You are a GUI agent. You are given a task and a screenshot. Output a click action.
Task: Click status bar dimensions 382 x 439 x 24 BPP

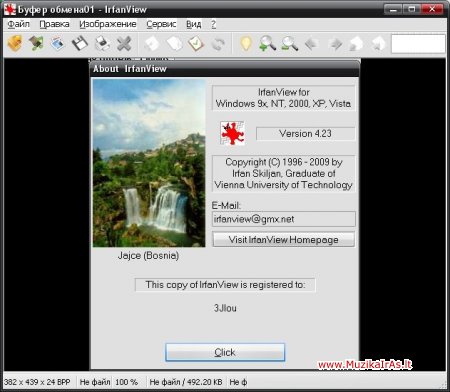click(x=37, y=382)
